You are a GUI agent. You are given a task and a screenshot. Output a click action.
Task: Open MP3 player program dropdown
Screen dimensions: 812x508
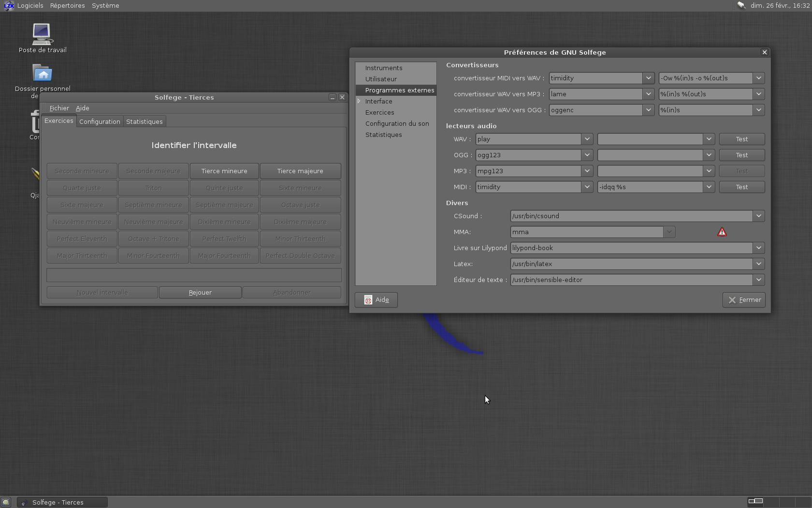tap(587, 171)
